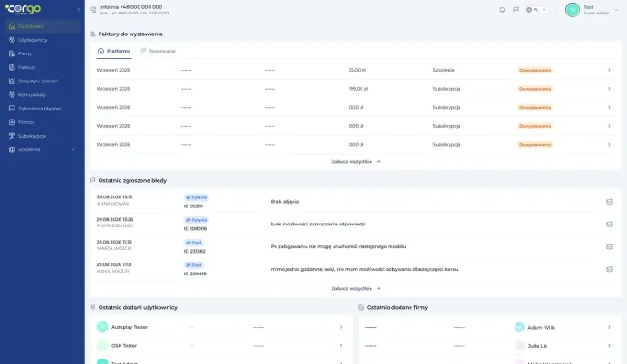Image resolution: width=627 pixels, height=364 pixels.
Task: Click Do wystawienia badge on 199,00 zł row
Action: (x=535, y=89)
